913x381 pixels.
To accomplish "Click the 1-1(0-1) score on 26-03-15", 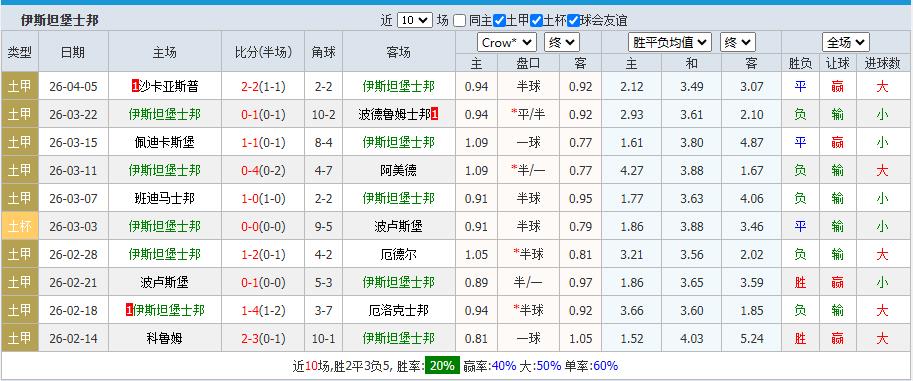I will point(263,143).
